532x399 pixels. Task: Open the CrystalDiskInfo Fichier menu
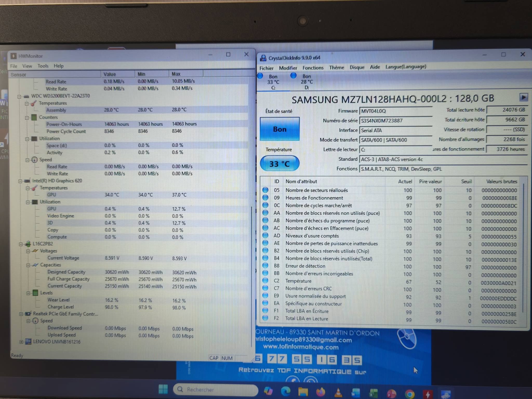point(267,68)
